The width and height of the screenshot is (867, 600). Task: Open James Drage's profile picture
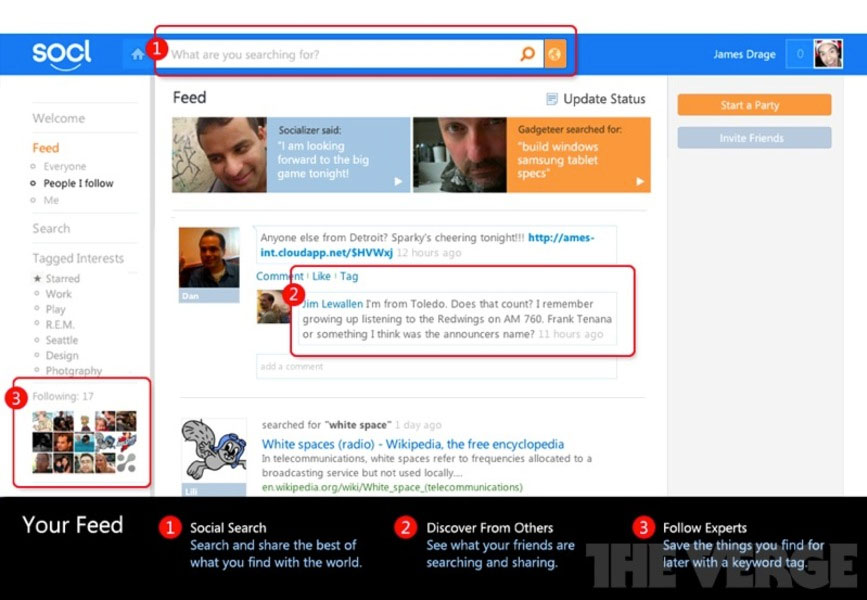click(828, 52)
